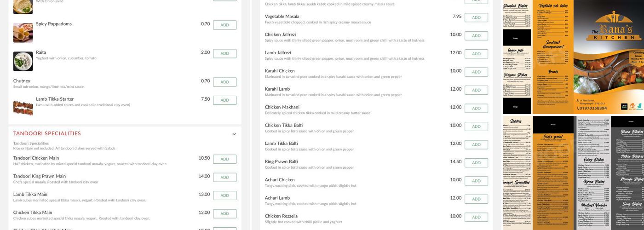
Task: Add Raita to the order
Action: [x=224, y=54]
